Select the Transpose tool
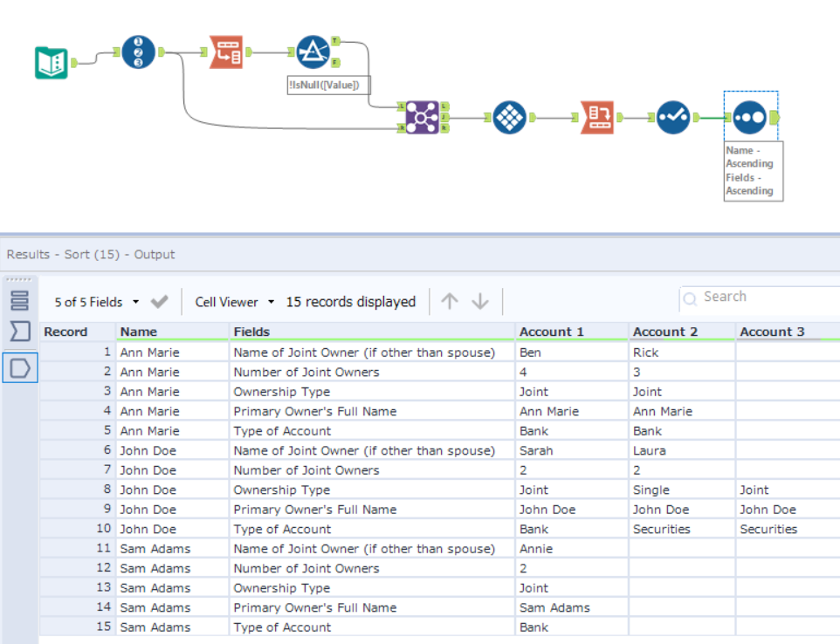 tap(227, 52)
